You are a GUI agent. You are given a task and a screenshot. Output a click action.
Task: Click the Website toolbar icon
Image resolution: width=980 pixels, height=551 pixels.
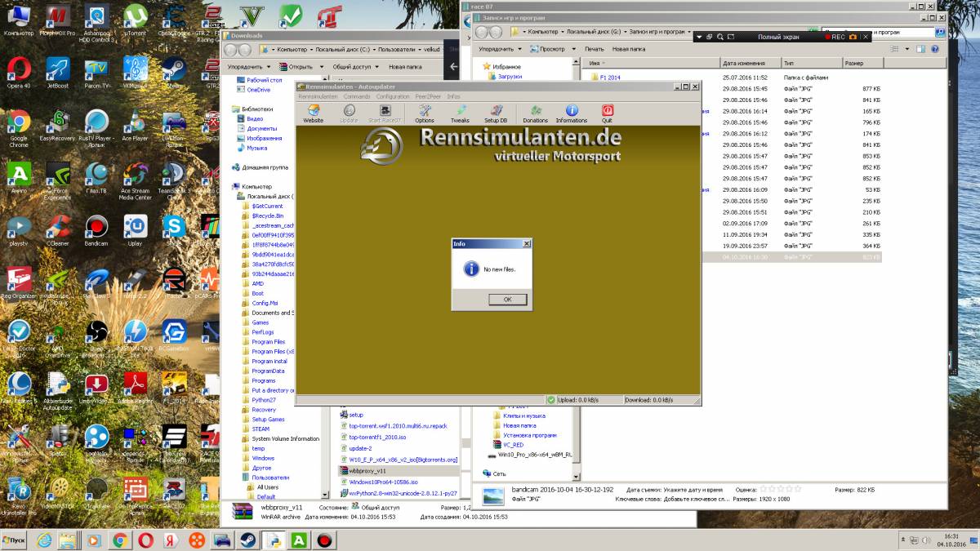coord(313,113)
